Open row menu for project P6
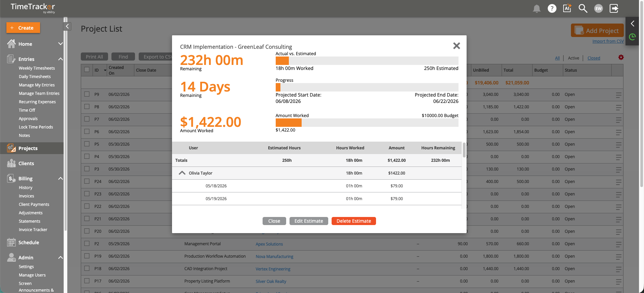The height and width of the screenshot is (293, 644). click(x=618, y=133)
